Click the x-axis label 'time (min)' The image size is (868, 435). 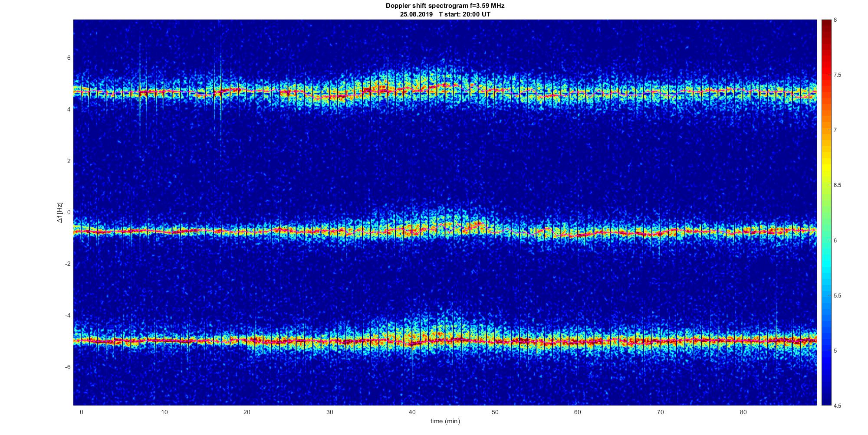click(x=445, y=421)
